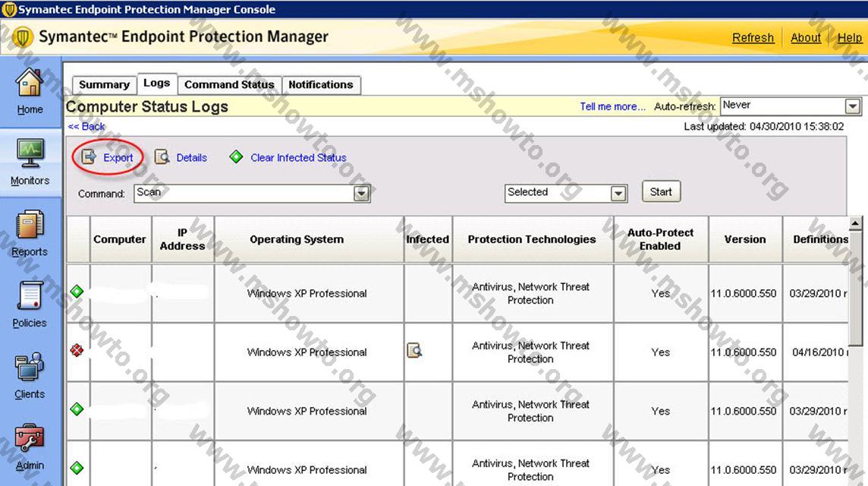Sort by the Operating System column header
Screen dimensions: 868x486
[309, 239]
